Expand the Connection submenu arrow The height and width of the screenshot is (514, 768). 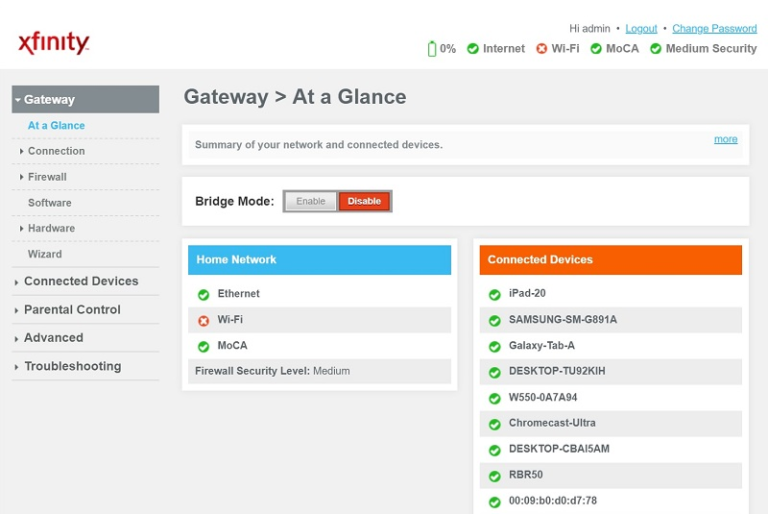21,151
